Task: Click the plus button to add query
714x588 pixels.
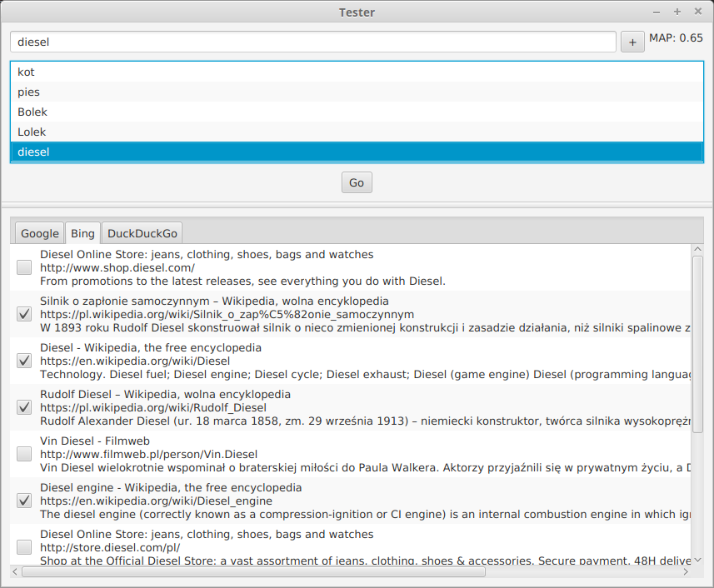Action: pos(632,42)
